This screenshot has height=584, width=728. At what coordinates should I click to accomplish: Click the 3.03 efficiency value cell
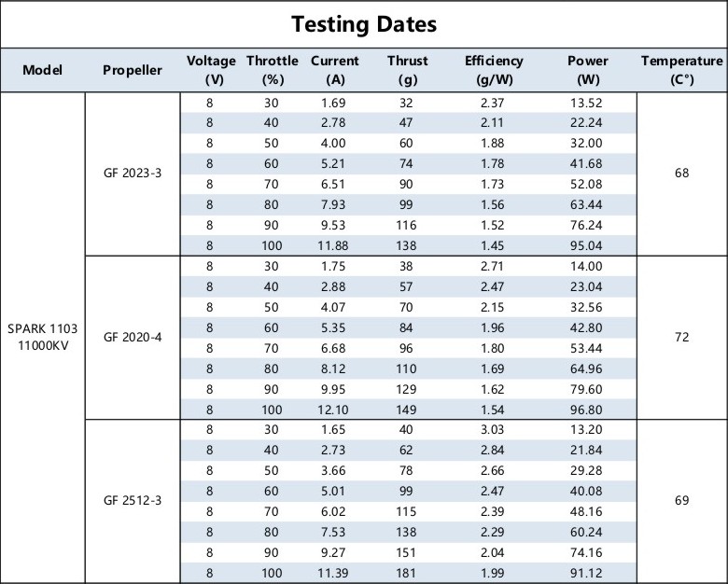coord(494,429)
